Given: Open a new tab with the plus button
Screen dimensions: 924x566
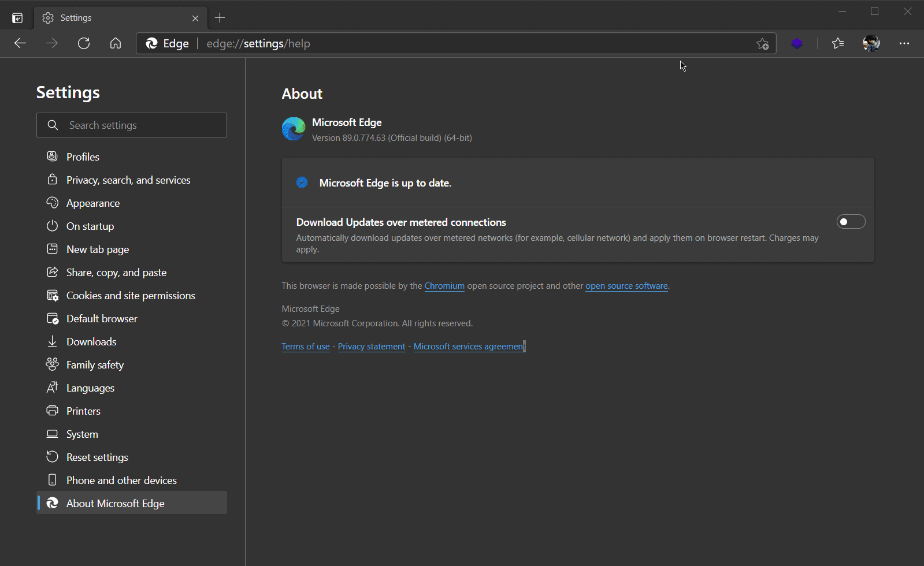Looking at the screenshot, I should [x=220, y=18].
